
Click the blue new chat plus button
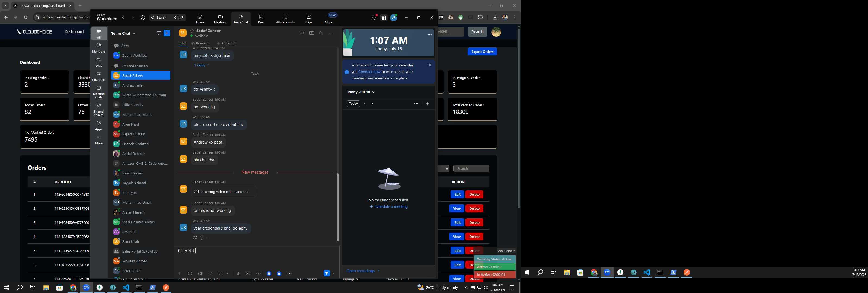(x=167, y=33)
